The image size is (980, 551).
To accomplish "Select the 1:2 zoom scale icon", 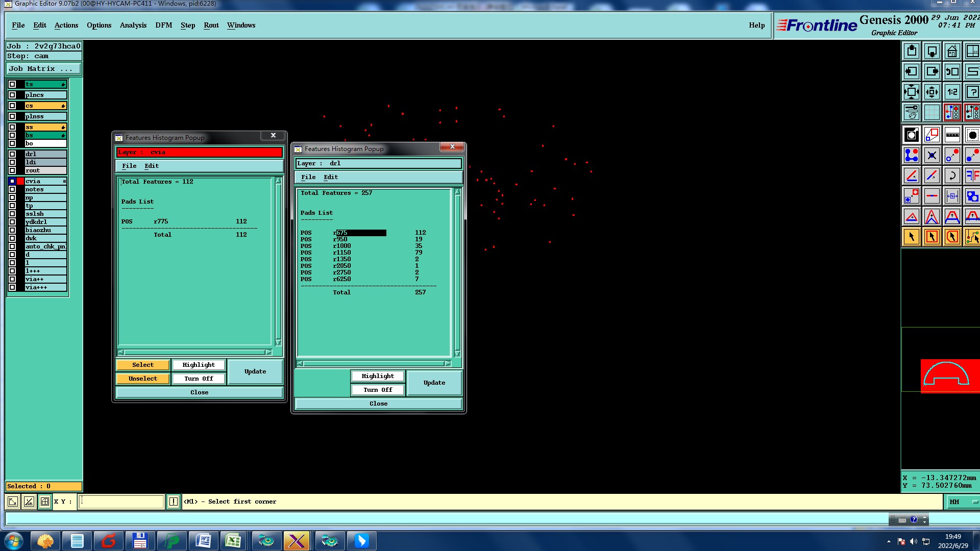I will [952, 92].
